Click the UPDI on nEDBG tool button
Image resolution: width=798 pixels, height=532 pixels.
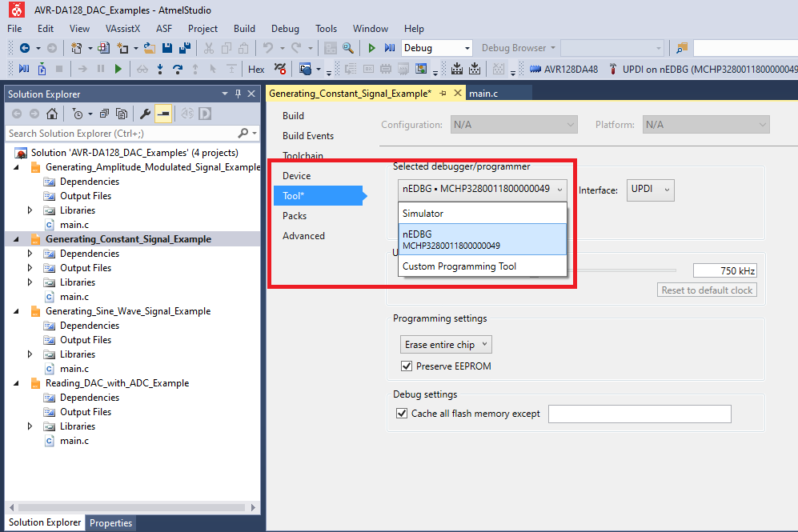(703, 69)
